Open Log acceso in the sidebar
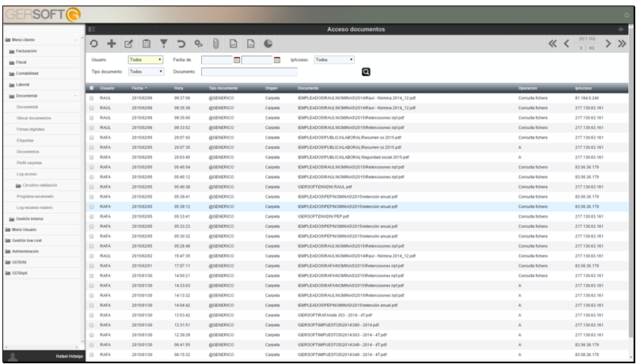The image size is (636, 364). pyautogui.click(x=27, y=174)
